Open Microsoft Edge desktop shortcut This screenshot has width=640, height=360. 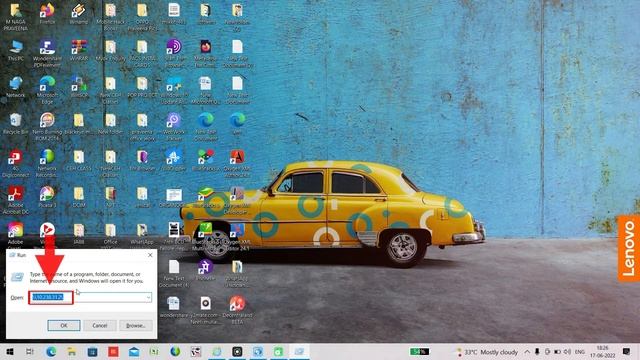pos(47,90)
